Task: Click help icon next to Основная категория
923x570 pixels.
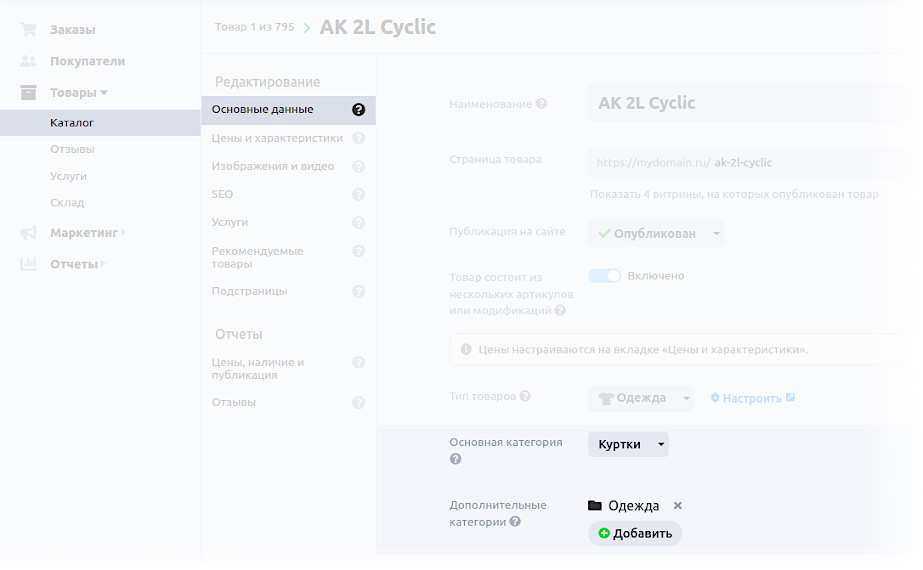Action: click(455, 459)
